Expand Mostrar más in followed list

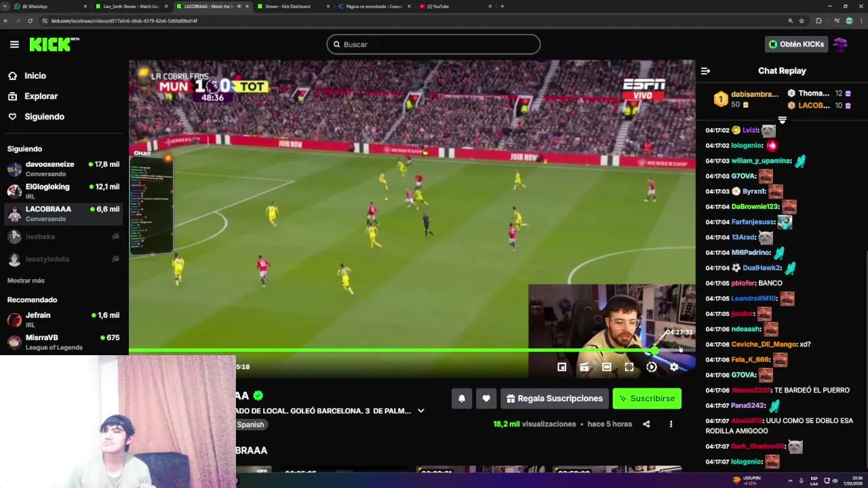tap(26, 281)
